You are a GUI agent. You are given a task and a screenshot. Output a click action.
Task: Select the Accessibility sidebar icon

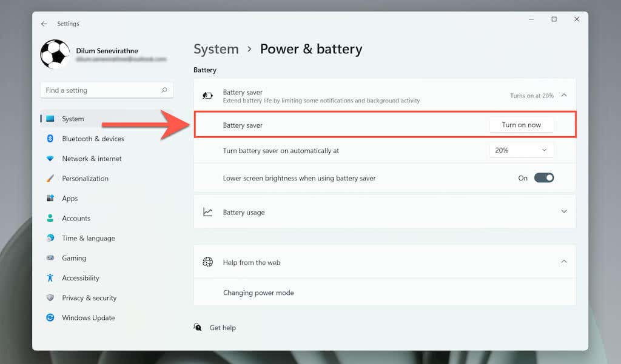tap(50, 278)
